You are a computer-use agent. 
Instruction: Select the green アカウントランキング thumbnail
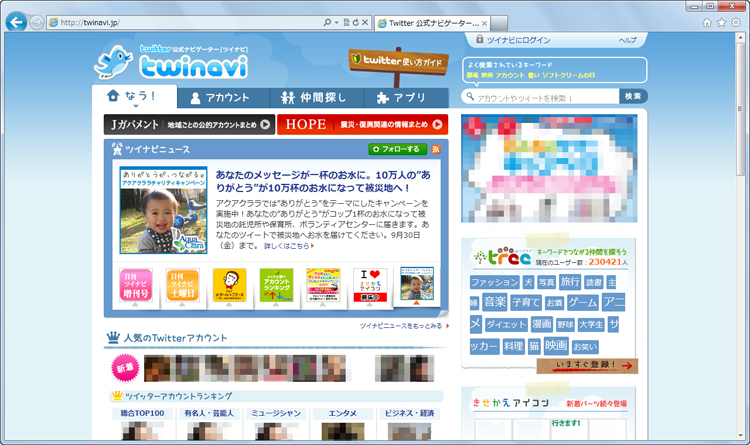(276, 285)
